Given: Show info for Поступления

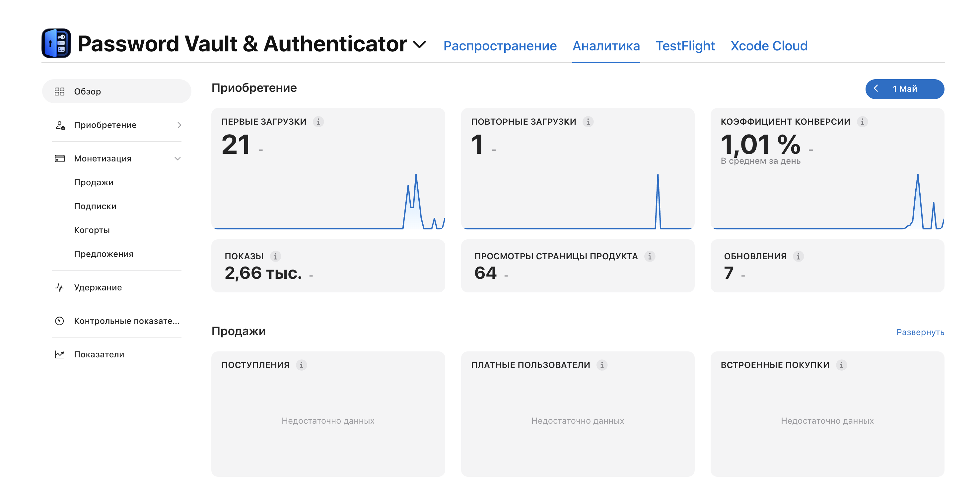Looking at the screenshot, I should tap(301, 365).
